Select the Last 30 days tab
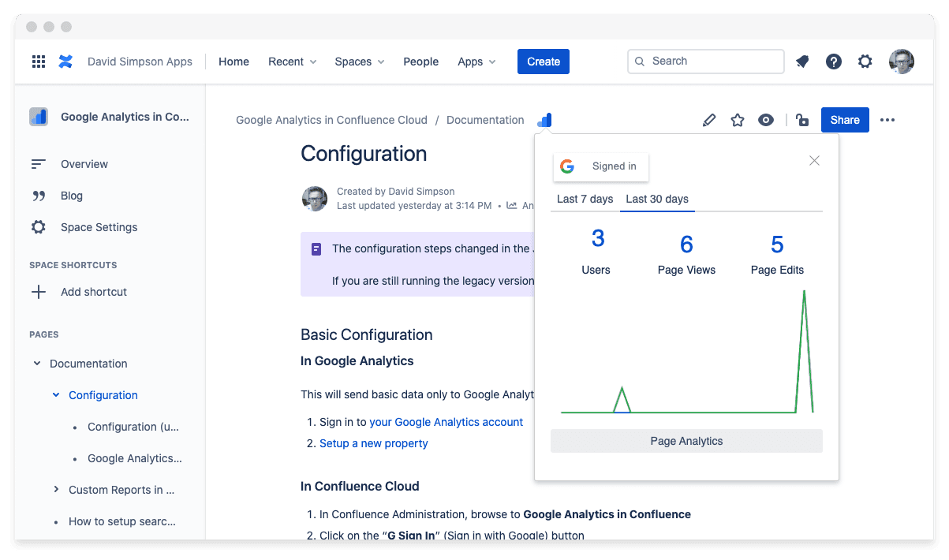949x560 pixels. point(657,199)
